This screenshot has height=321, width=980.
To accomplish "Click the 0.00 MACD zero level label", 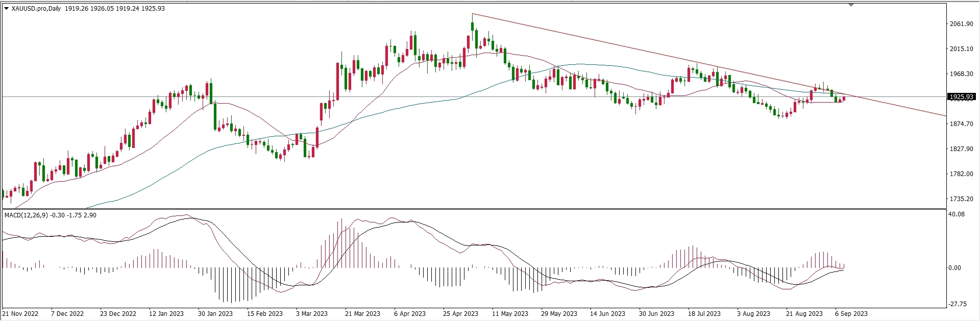I will tap(954, 268).
